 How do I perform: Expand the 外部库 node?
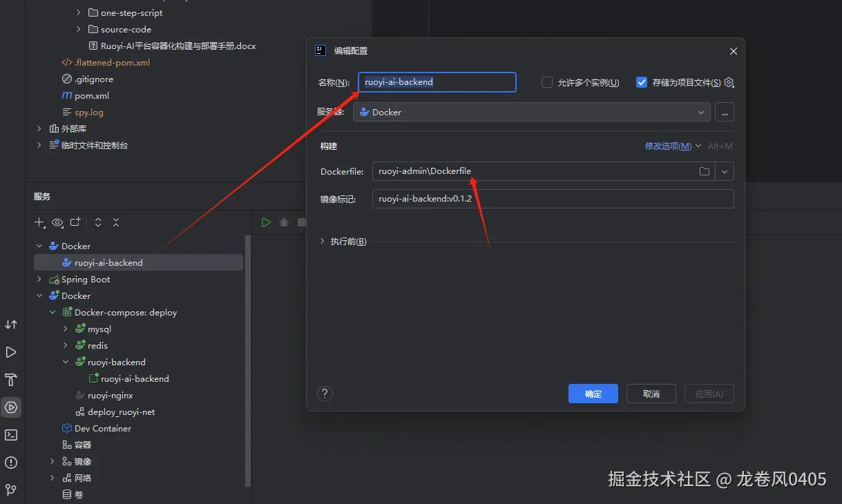point(39,128)
